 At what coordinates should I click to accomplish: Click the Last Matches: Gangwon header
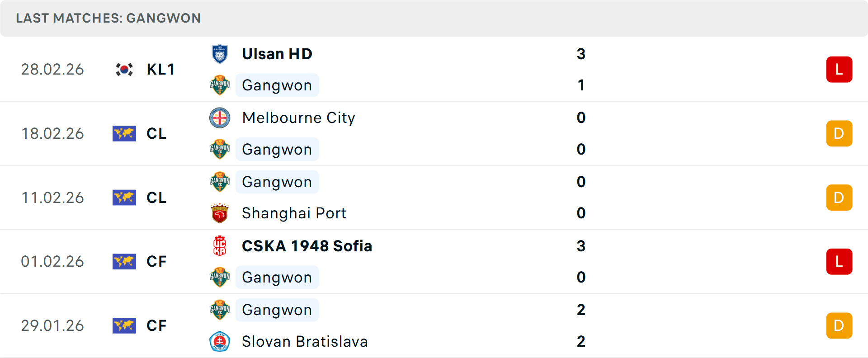(x=108, y=18)
